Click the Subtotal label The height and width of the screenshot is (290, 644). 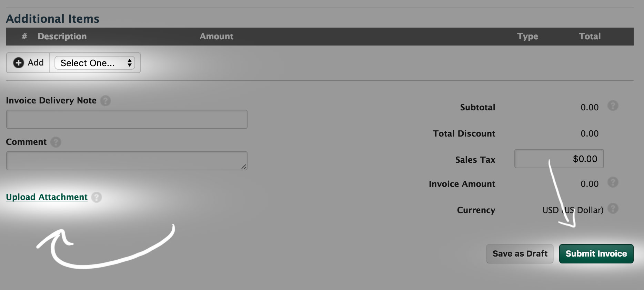click(x=477, y=108)
